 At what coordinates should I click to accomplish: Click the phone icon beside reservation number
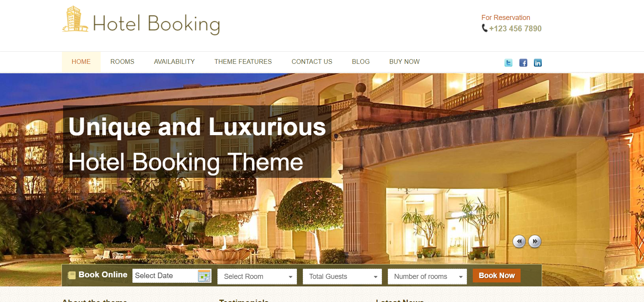click(x=485, y=28)
